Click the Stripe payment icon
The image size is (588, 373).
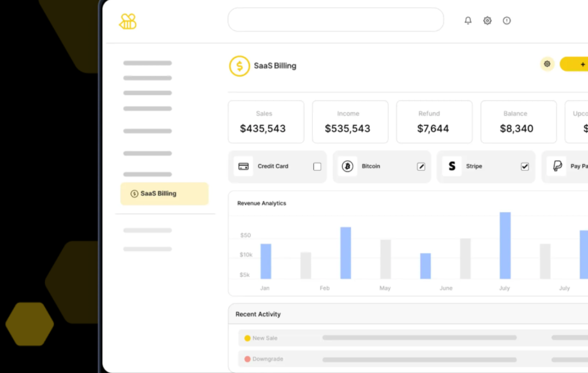(452, 166)
